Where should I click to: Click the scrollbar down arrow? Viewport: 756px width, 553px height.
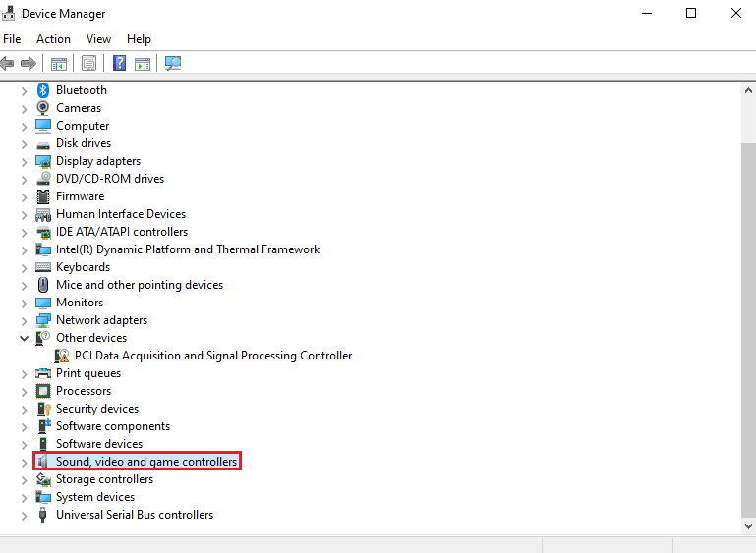tap(748, 526)
